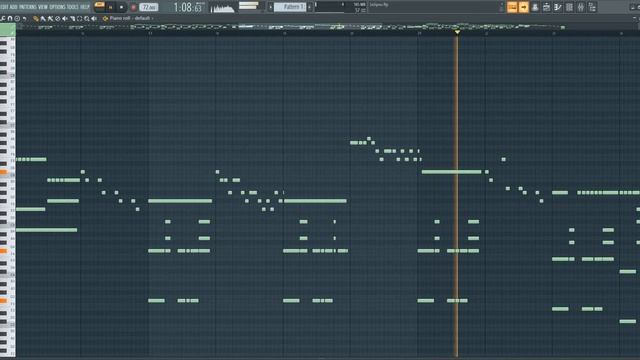Image resolution: width=640 pixels, height=360 pixels.
Task: Select the Draw pencil tool
Action: click(x=36, y=18)
